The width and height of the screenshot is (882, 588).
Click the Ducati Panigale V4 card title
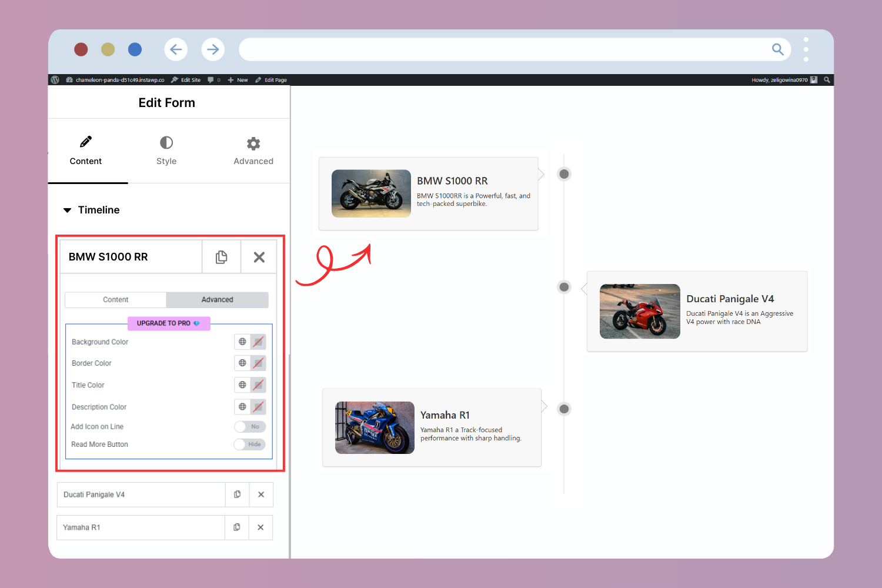click(x=730, y=299)
